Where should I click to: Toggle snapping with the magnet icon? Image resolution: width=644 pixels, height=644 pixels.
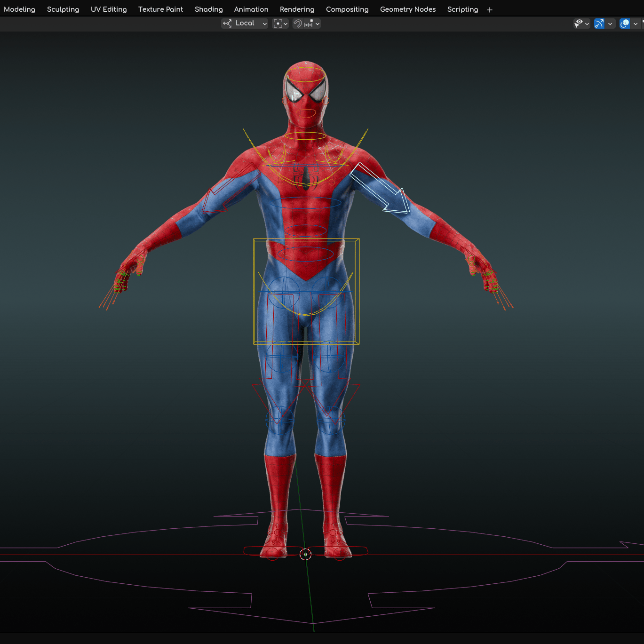(x=297, y=24)
